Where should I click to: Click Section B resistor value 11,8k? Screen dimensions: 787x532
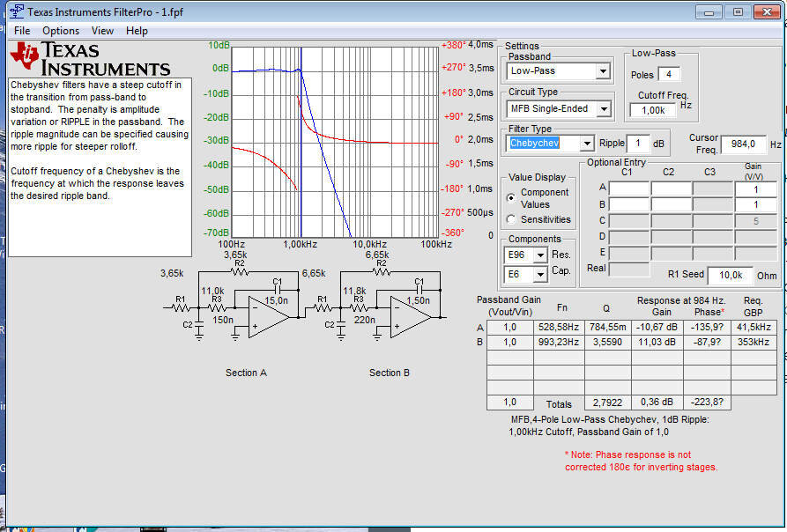pyautogui.click(x=354, y=291)
